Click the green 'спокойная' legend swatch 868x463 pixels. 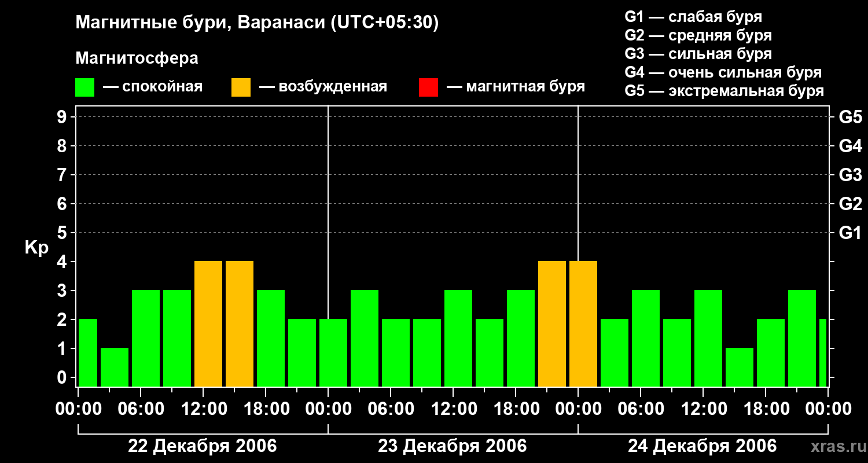click(85, 87)
